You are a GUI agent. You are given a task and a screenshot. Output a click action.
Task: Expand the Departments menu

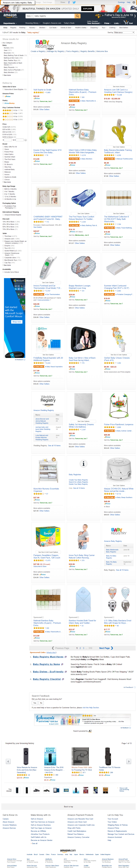tap(10, 23)
